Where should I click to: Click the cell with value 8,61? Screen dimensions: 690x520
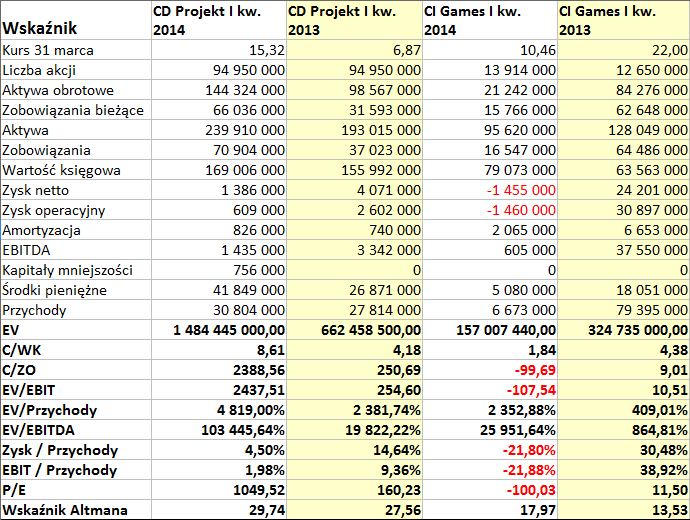click(219, 350)
